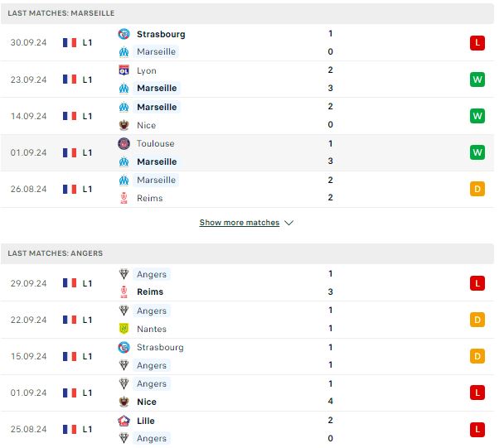
Task: Click the Strasbourg club crest in the 30.09.24 match
Action: 125,34
